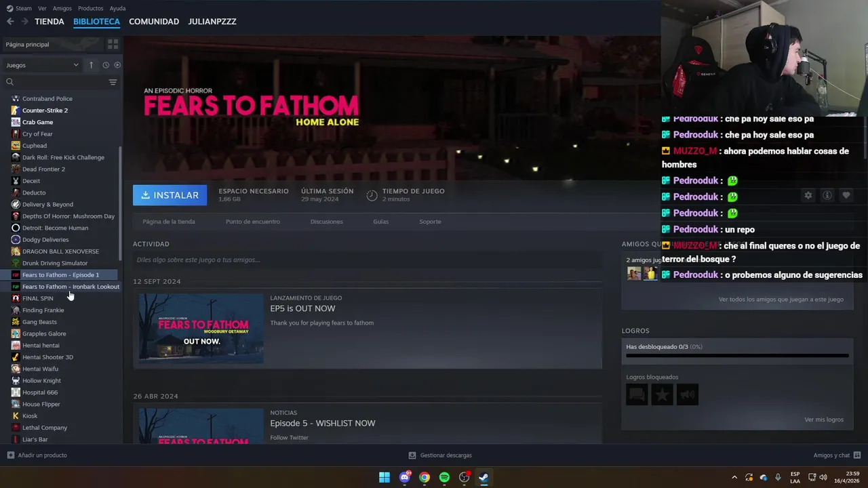This screenshot has height=488, width=868.
Task: Select the BIBLIOTECA tab
Action: coord(96,22)
